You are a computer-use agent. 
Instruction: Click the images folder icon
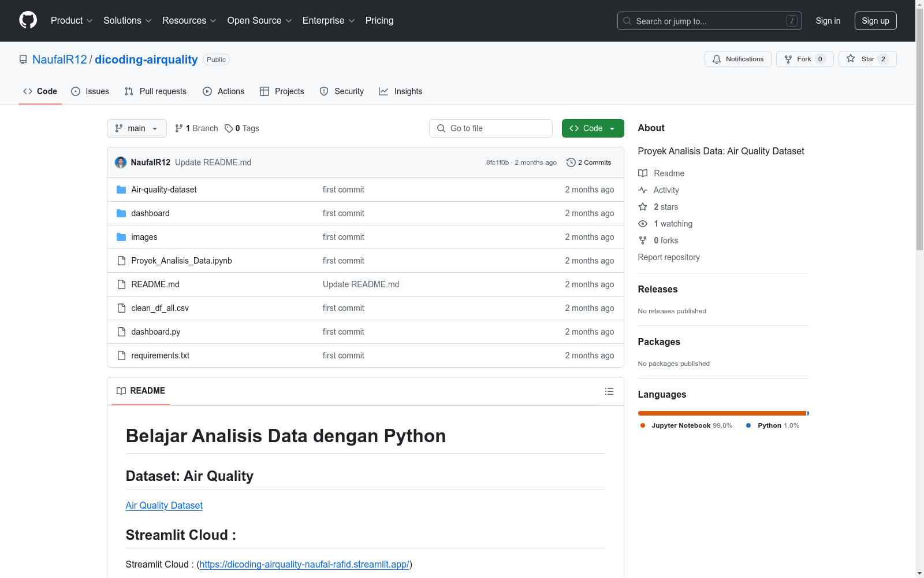[121, 237]
